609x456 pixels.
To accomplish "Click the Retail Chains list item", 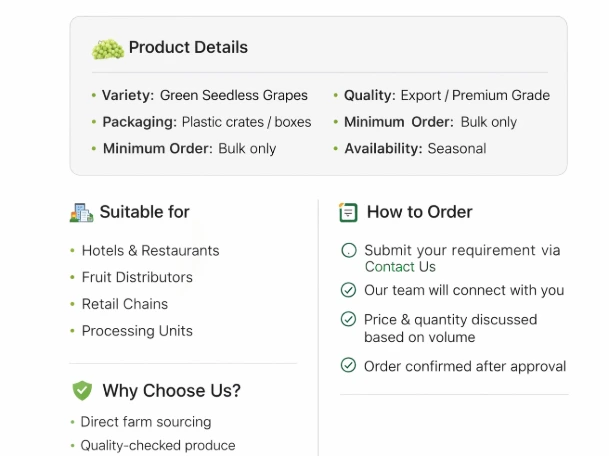I will click(125, 304).
